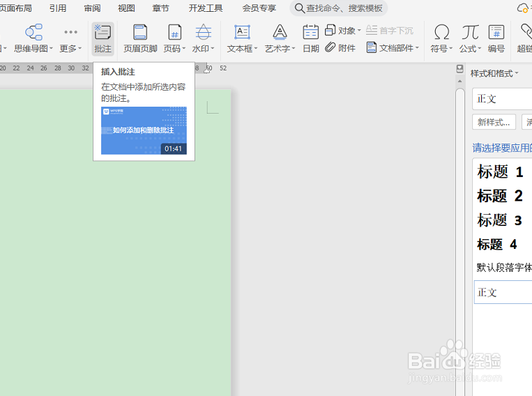532x396 pixels.
Task: Click the 超链接 hyperlink icon
Action: tap(526, 32)
